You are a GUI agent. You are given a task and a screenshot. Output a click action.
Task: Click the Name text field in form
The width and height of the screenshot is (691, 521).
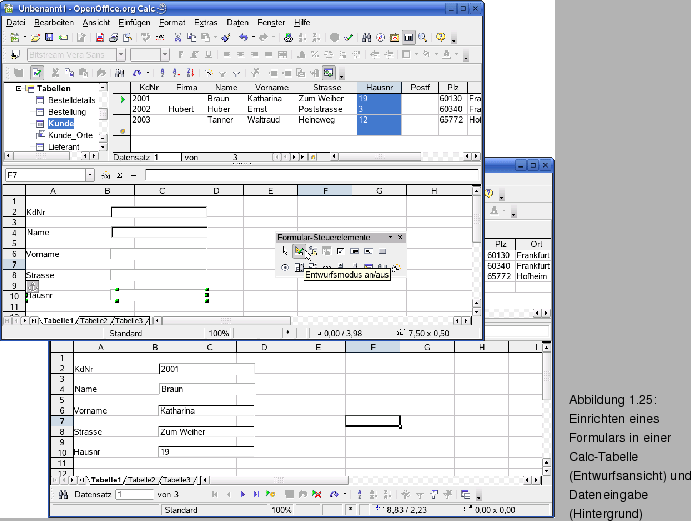click(x=158, y=232)
